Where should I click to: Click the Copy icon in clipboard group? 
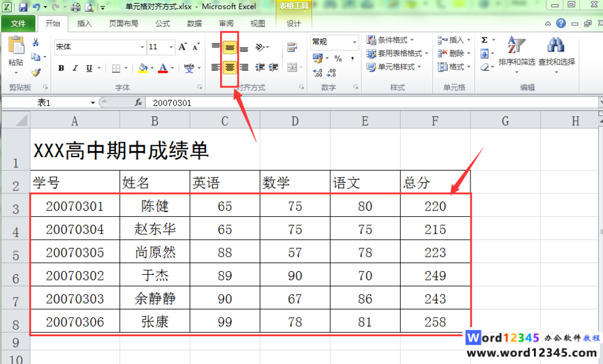click(x=36, y=57)
